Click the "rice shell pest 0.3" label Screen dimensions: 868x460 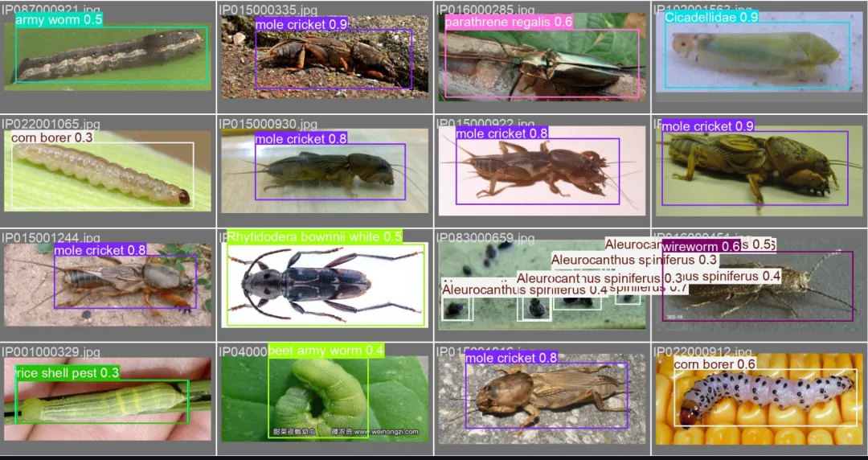[67, 373]
